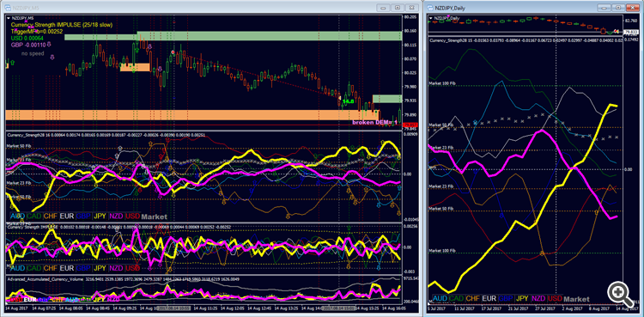Click CHF in Currency Strength IMPULSE legend
Screen dimensions: 644x317
click(51, 268)
